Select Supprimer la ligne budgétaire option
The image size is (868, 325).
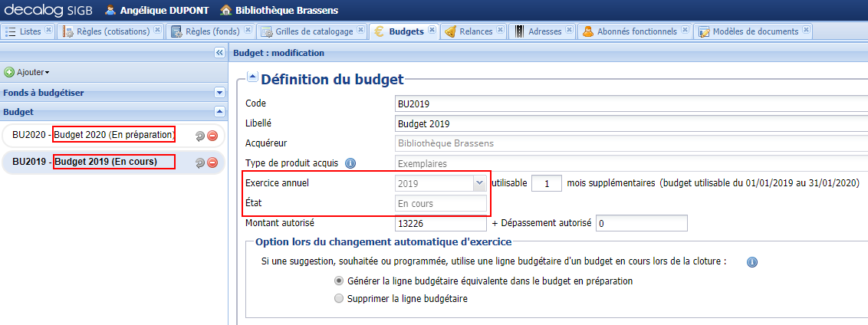[x=339, y=299]
